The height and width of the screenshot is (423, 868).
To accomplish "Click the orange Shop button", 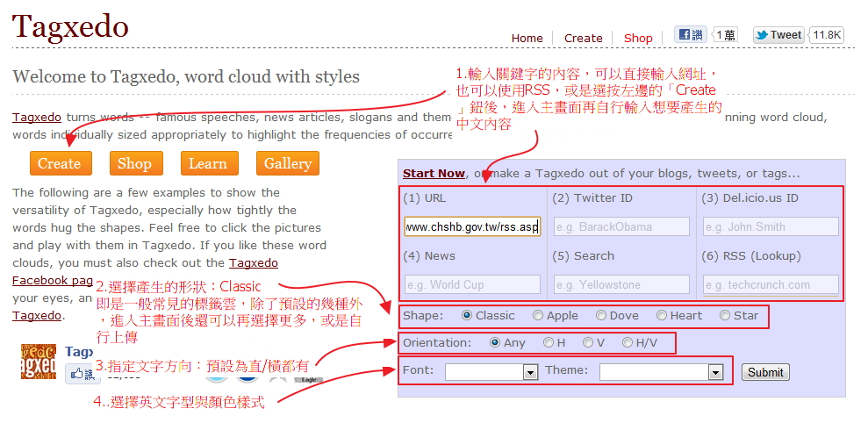I will [x=136, y=163].
